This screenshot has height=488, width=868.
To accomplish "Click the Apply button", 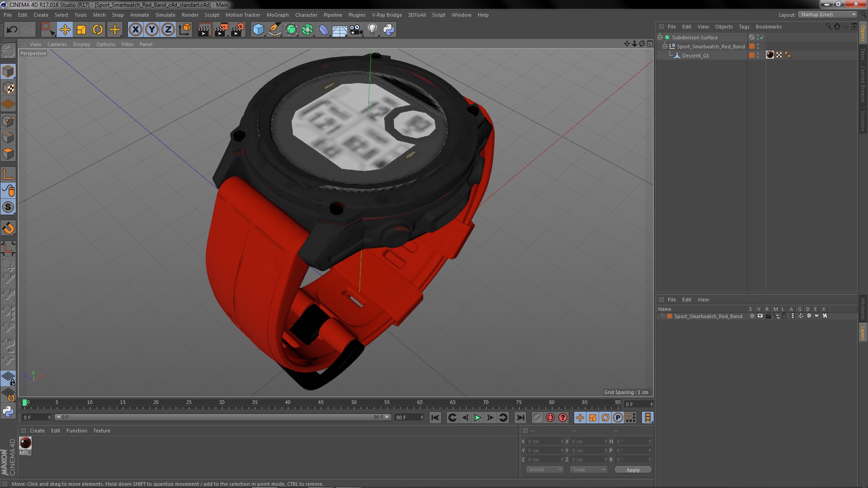I will (633, 470).
